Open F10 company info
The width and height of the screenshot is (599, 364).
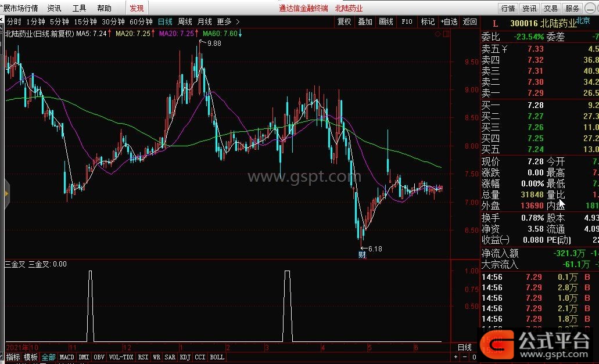(x=407, y=21)
